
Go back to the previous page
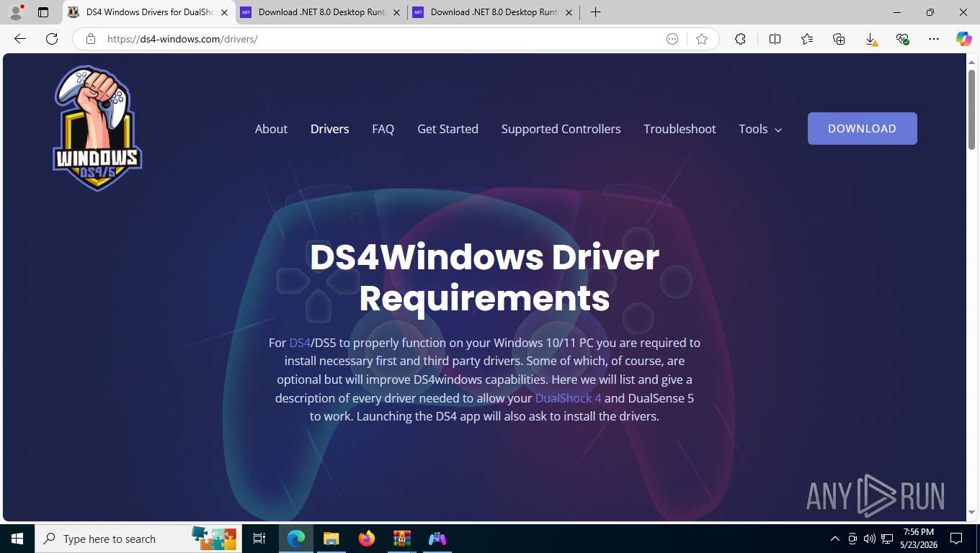20,39
